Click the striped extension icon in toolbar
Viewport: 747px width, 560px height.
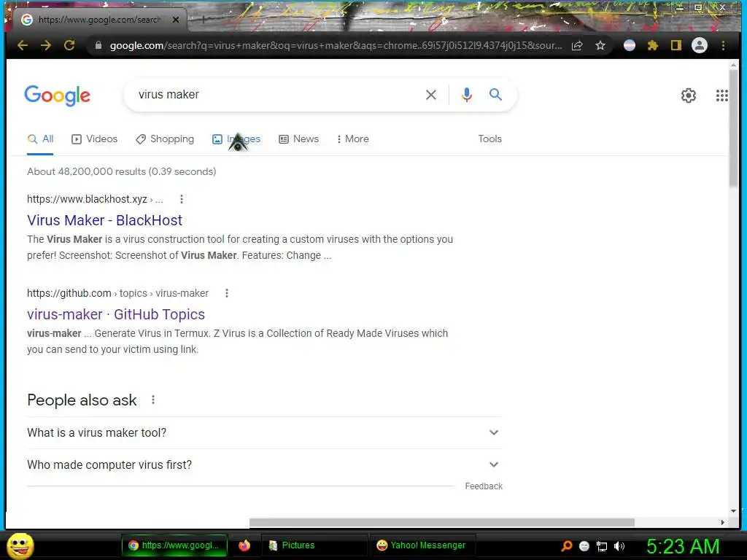click(x=630, y=45)
